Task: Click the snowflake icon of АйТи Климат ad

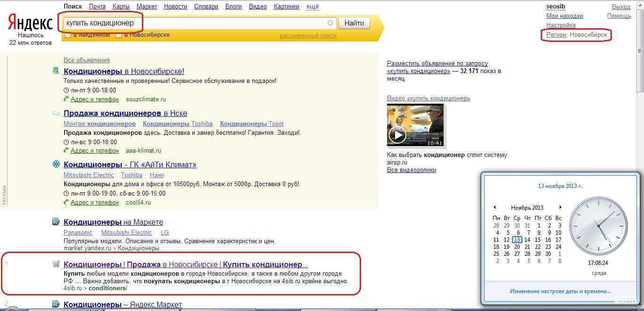Action: pyautogui.click(x=56, y=164)
